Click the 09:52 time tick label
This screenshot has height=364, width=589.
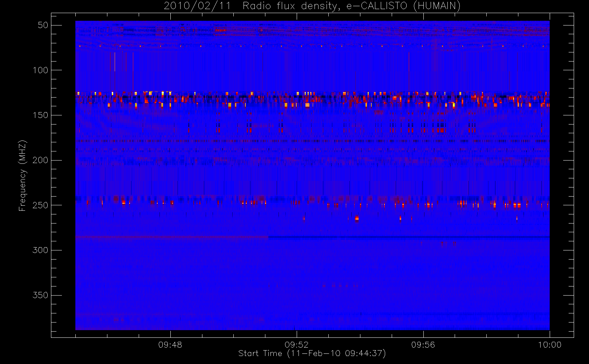tap(296, 345)
